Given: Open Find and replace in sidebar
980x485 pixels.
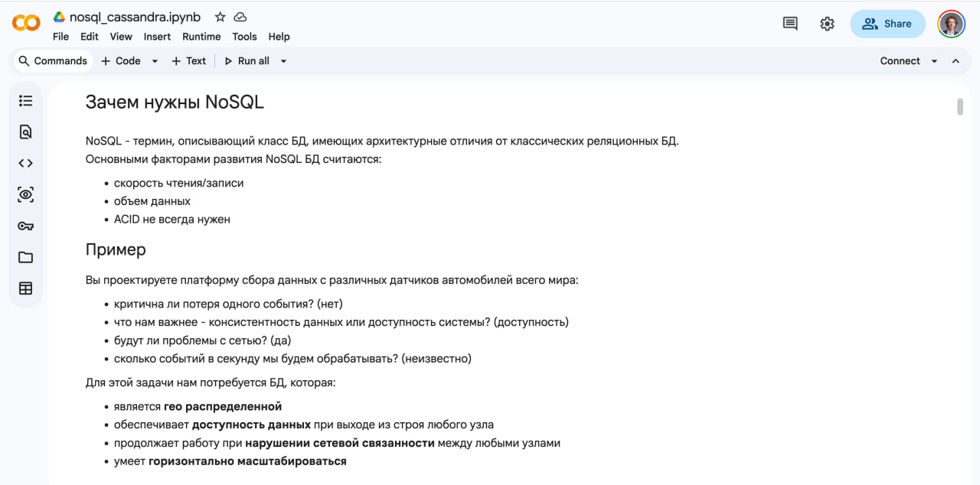Looking at the screenshot, I should tap(25, 132).
